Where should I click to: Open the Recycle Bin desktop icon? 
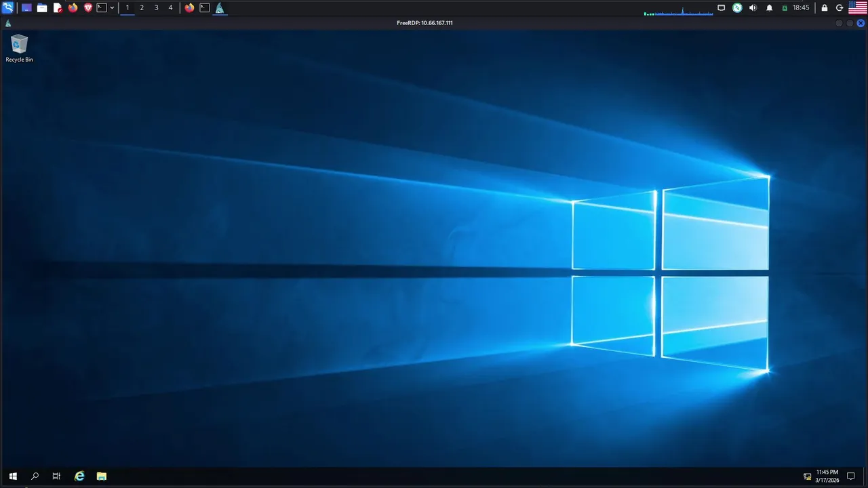[19, 48]
